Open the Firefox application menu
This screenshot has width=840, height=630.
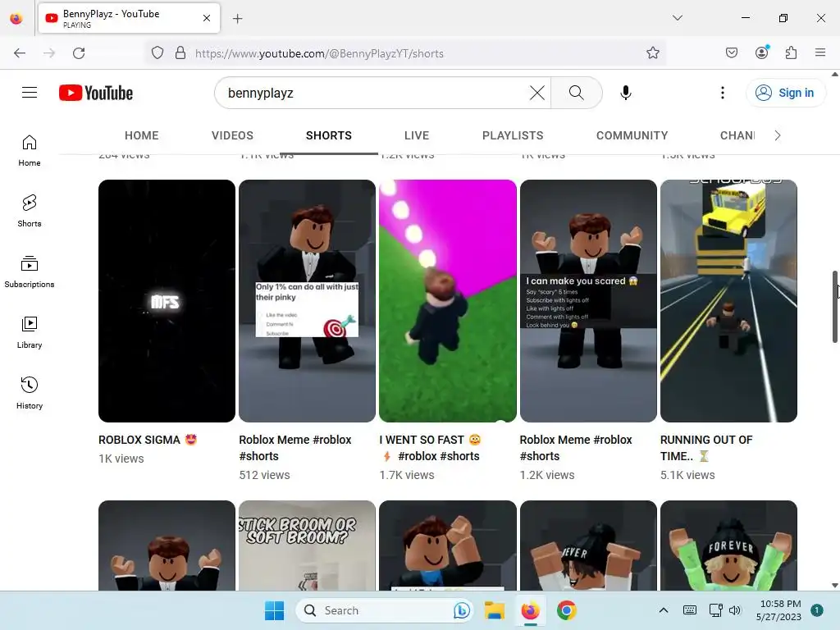[820, 53]
